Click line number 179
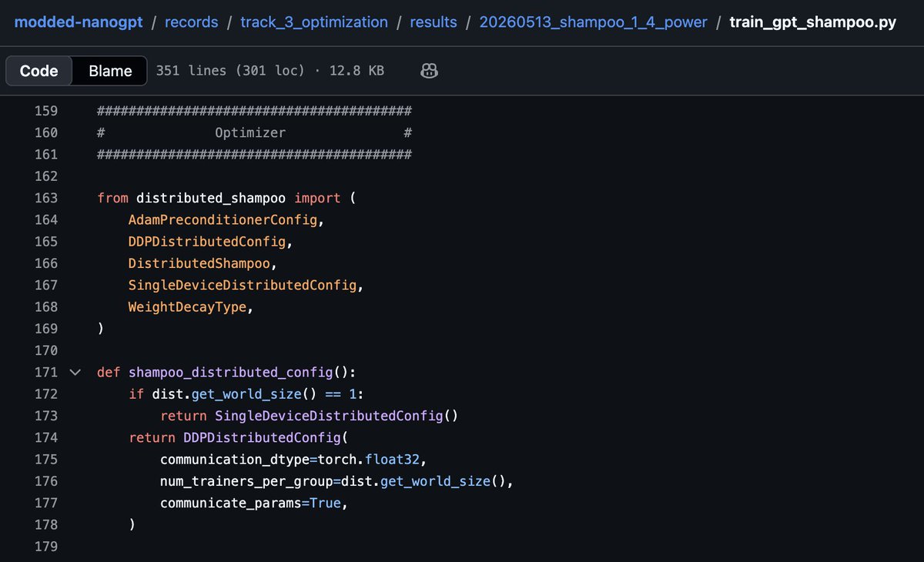Screen dimensions: 924x562 [x=46, y=547]
